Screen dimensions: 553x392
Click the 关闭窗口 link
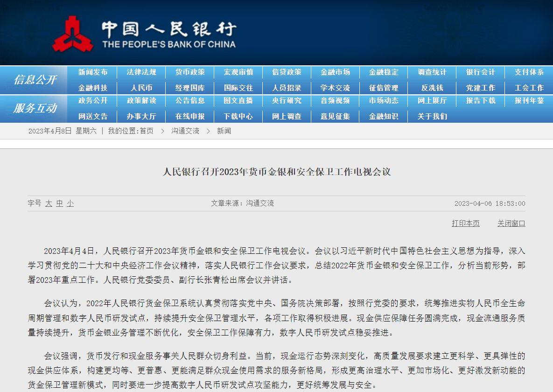[x=511, y=224]
